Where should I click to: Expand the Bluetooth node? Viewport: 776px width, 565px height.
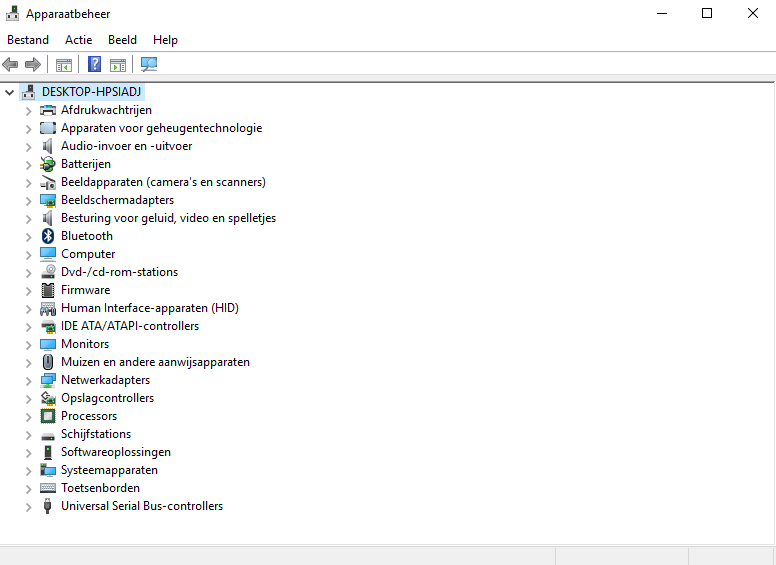tap(29, 237)
